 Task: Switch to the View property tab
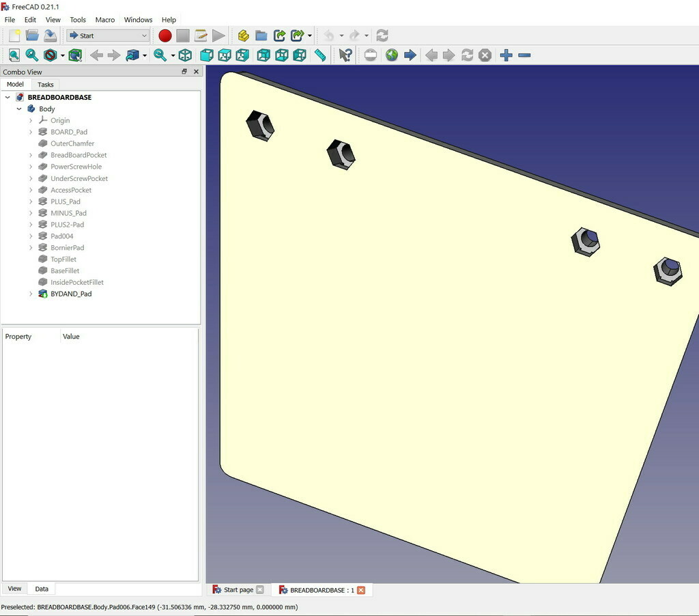click(x=14, y=589)
